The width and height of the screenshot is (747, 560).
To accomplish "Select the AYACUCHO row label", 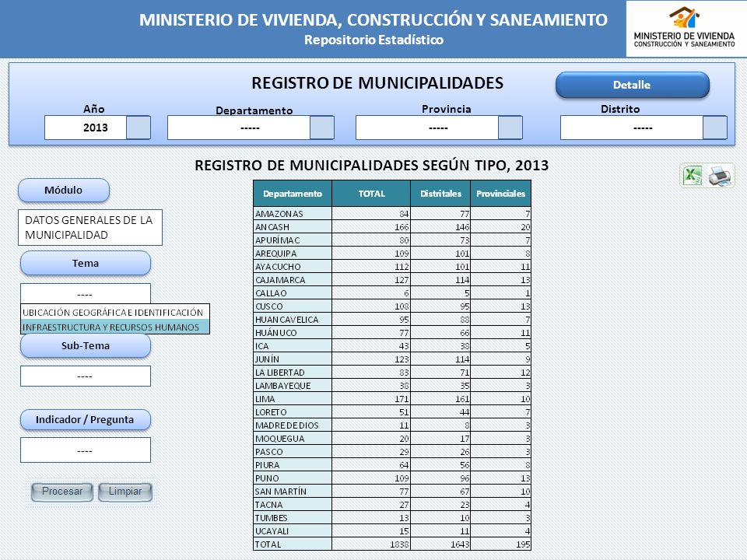I will pyautogui.click(x=293, y=267).
